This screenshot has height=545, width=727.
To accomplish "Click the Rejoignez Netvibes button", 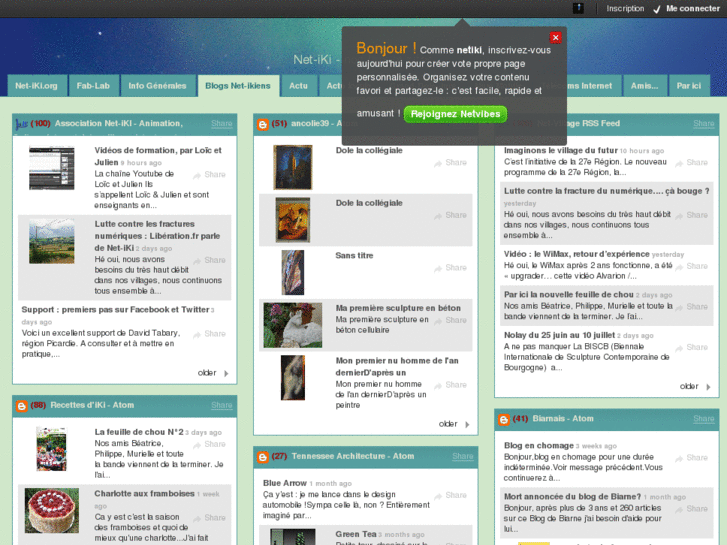I will click(x=455, y=114).
